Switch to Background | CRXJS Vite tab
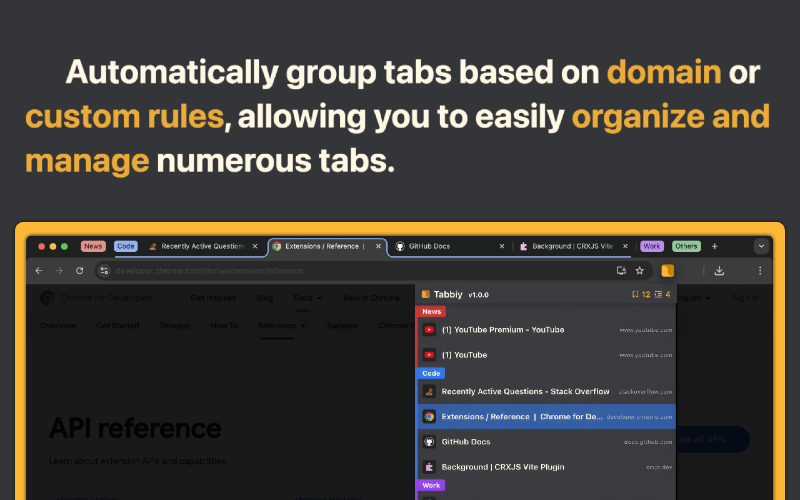800x500 pixels. [x=572, y=246]
